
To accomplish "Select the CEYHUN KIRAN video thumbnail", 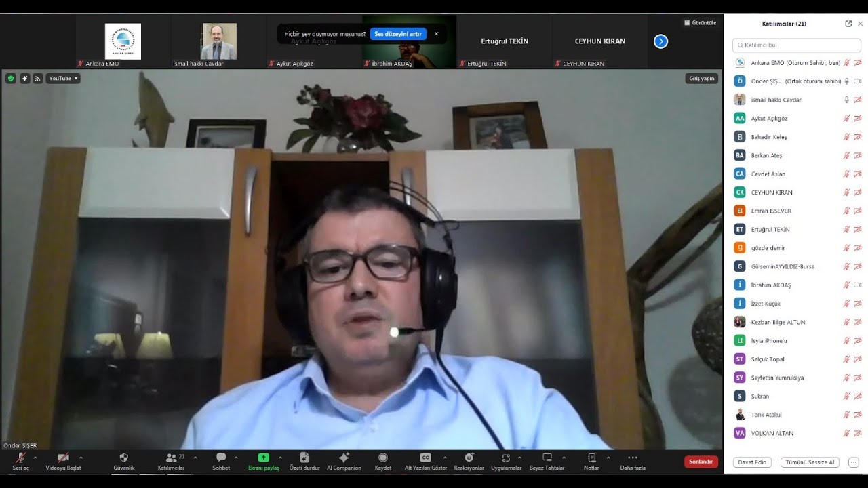I will tap(600, 41).
